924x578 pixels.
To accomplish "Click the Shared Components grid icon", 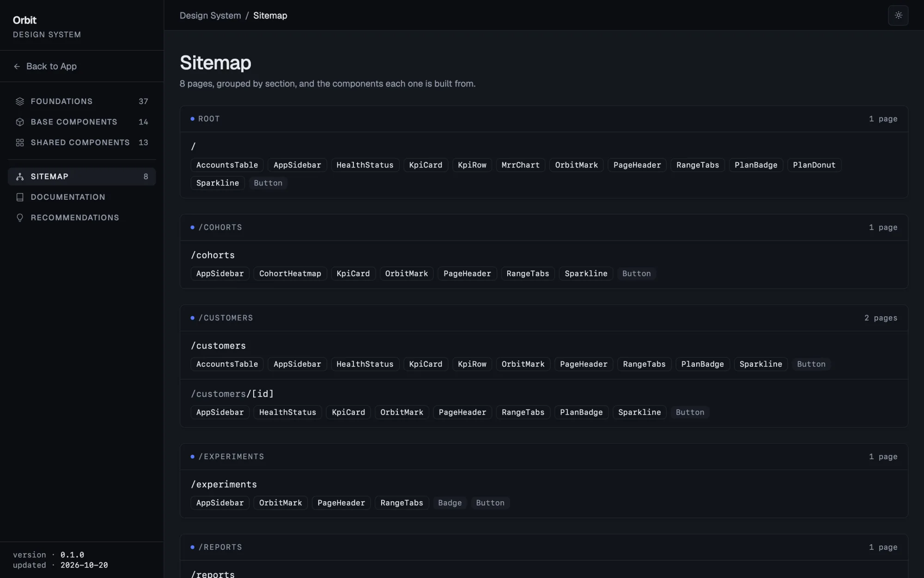I will point(20,142).
